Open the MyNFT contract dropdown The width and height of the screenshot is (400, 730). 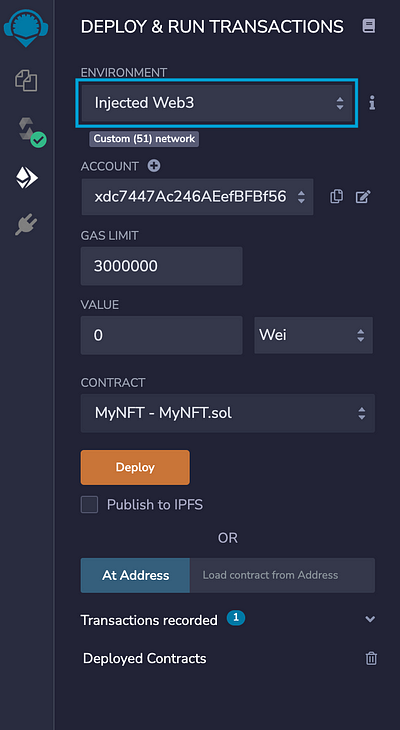tap(228, 413)
